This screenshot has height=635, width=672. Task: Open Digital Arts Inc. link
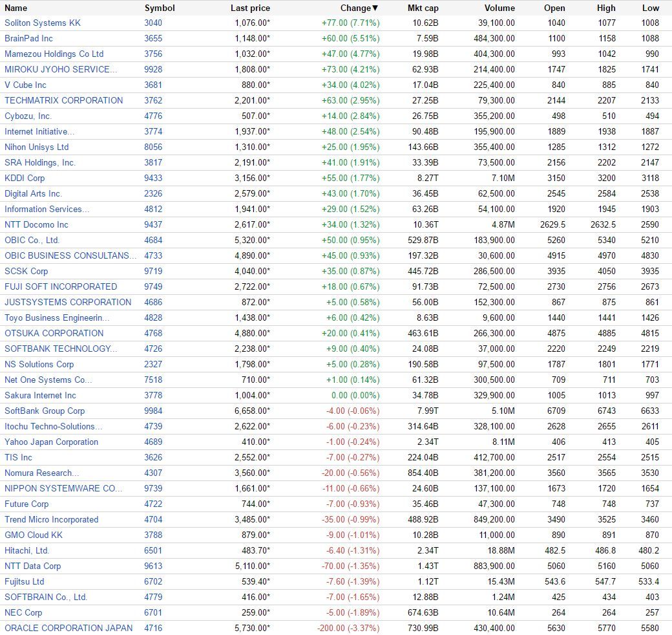coord(33,194)
